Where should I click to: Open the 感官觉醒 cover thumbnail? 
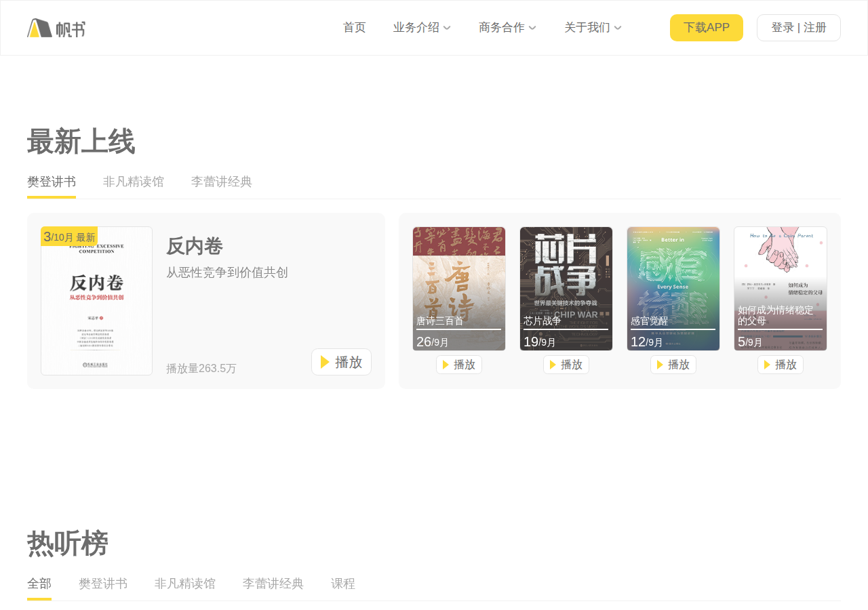click(x=673, y=289)
